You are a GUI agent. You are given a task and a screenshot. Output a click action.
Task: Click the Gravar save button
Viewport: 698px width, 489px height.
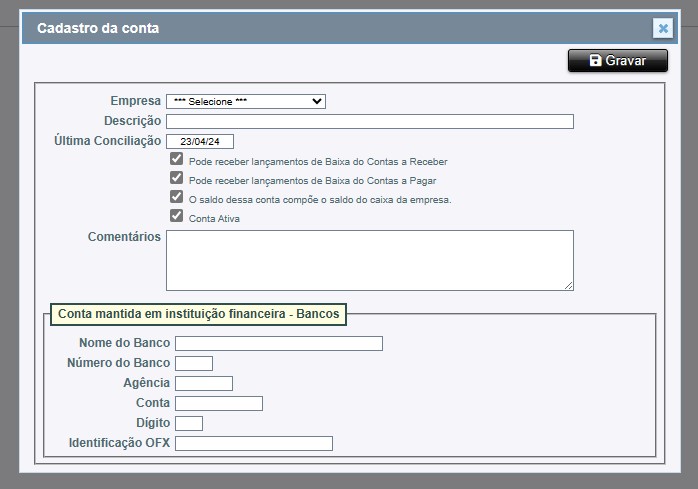click(x=617, y=61)
